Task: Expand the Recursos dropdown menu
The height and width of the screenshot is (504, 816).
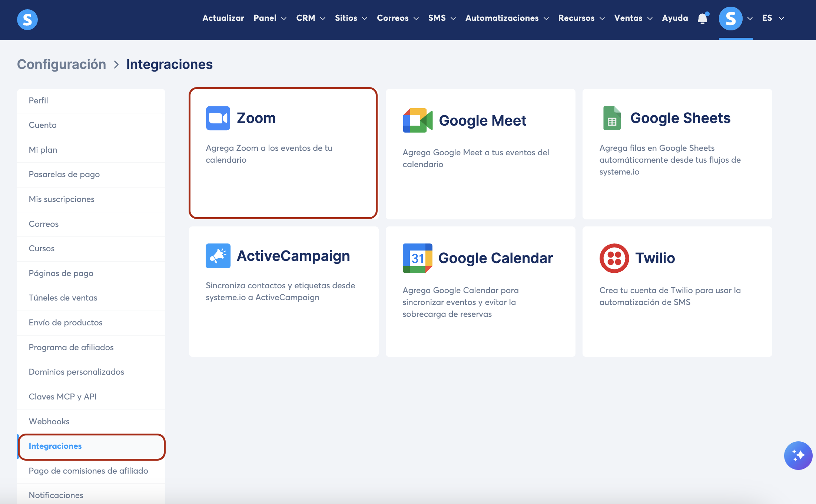Action: click(582, 18)
